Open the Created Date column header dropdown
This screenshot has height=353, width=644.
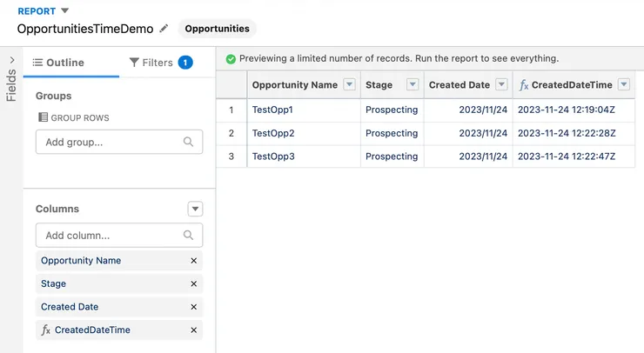pos(501,85)
